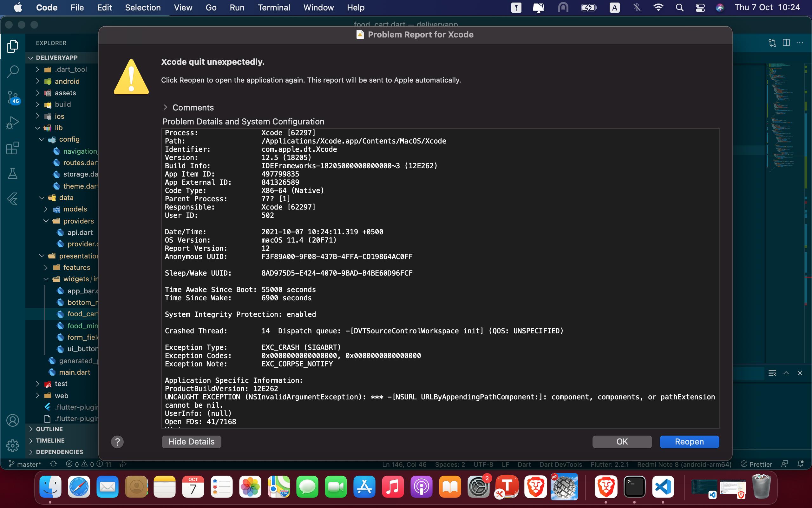Open Safari from the Dock
This screenshot has width=812, height=508.
pyautogui.click(x=79, y=487)
